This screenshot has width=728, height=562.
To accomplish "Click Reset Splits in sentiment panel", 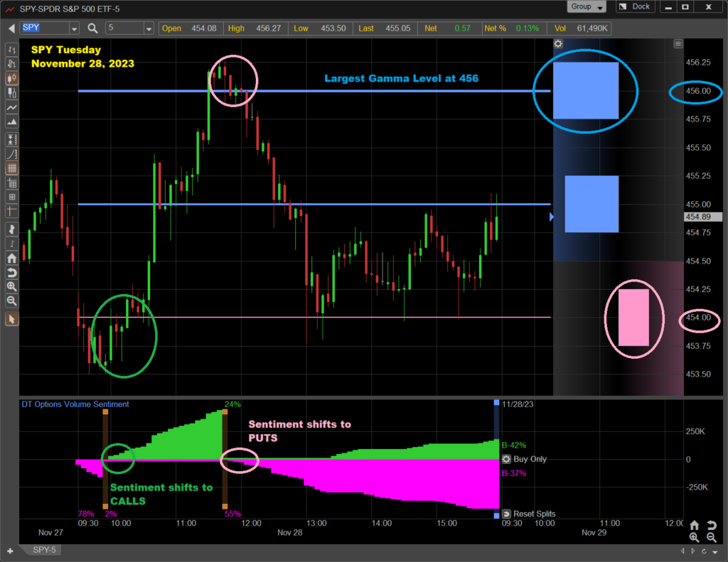I will (x=528, y=514).
